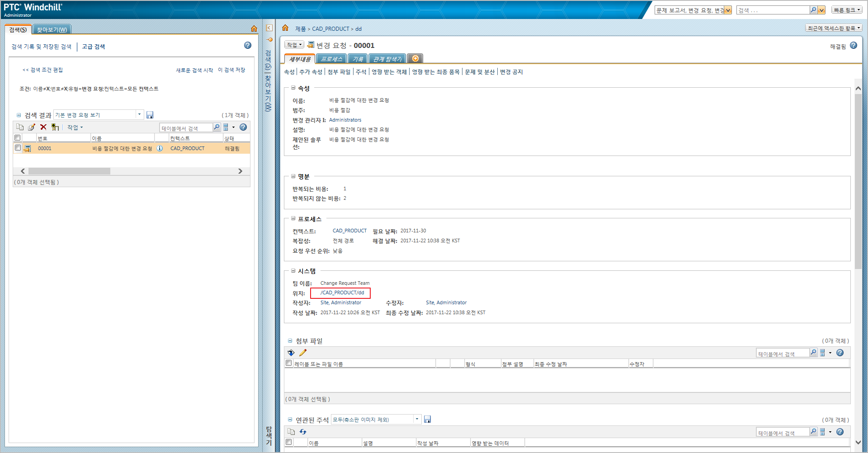Click the refresh icon in 연관된 주석 table

(x=302, y=432)
